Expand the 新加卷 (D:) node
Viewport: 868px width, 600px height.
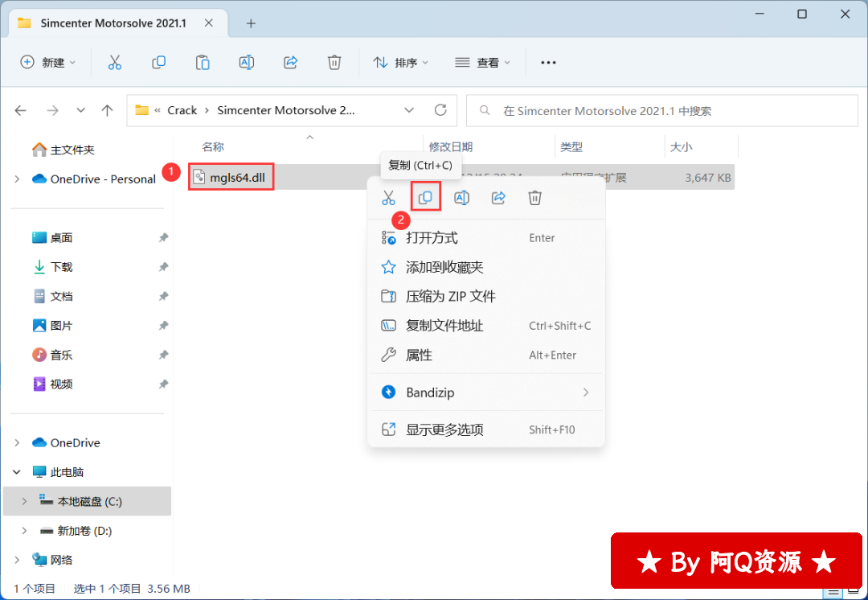click(x=24, y=531)
